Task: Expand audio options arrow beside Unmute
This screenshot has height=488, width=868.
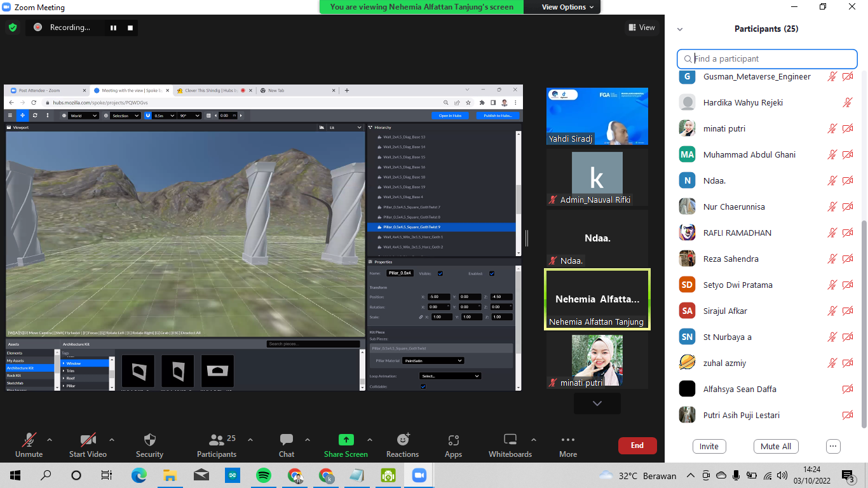Action: 50,440
